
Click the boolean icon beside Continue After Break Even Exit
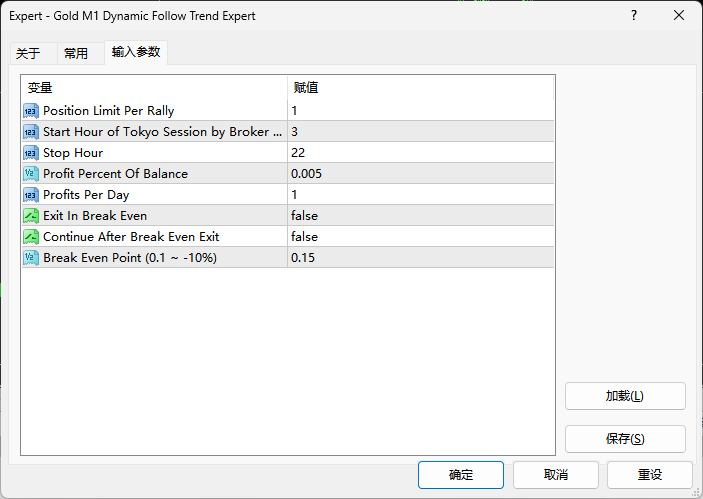pos(31,237)
